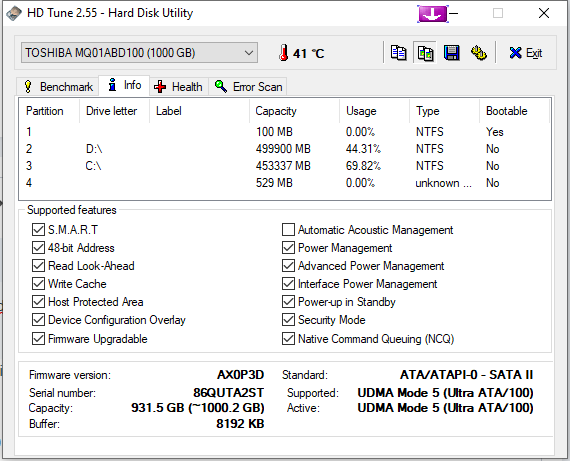The height and width of the screenshot is (461, 570).
Task: Open the Error Scan tab
Action: pyautogui.click(x=248, y=87)
